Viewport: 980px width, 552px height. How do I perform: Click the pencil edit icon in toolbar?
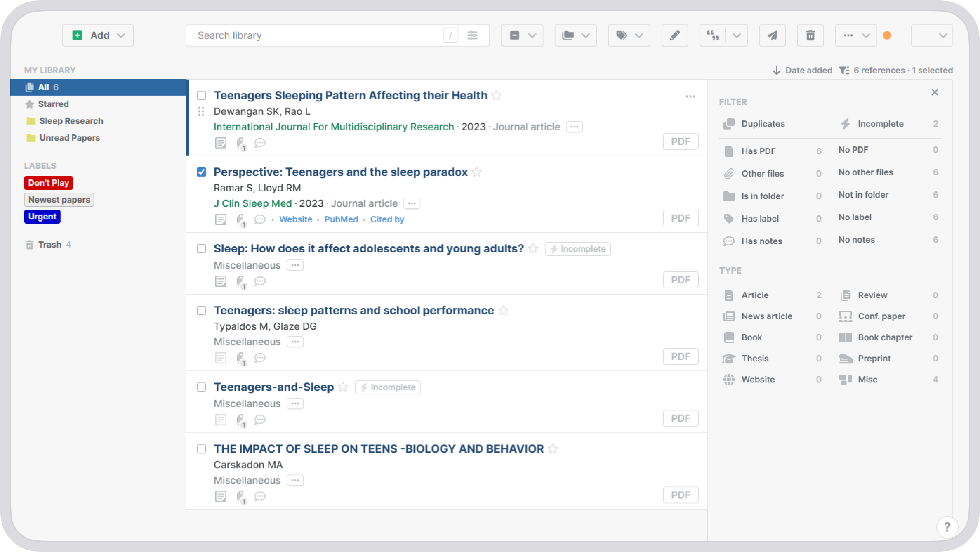(x=674, y=35)
